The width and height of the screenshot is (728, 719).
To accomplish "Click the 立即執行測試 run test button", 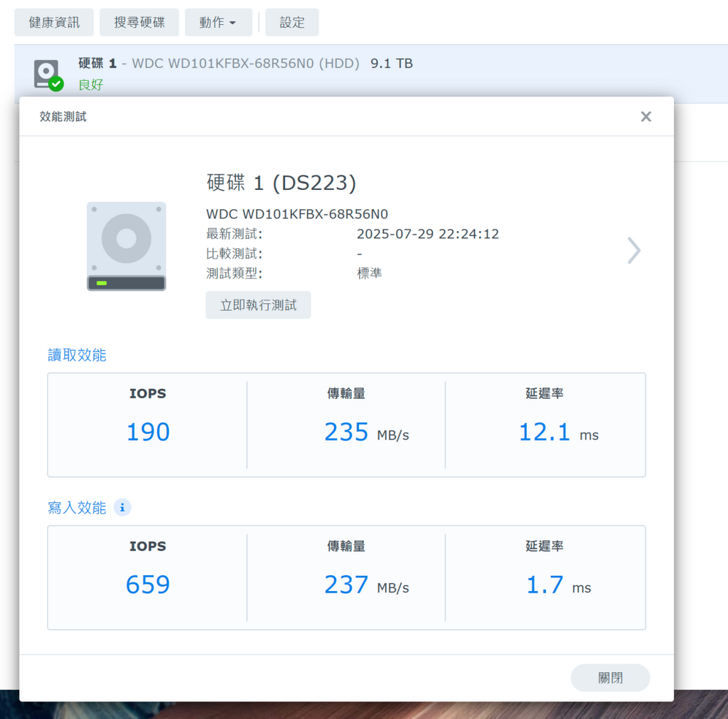I will point(258,305).
